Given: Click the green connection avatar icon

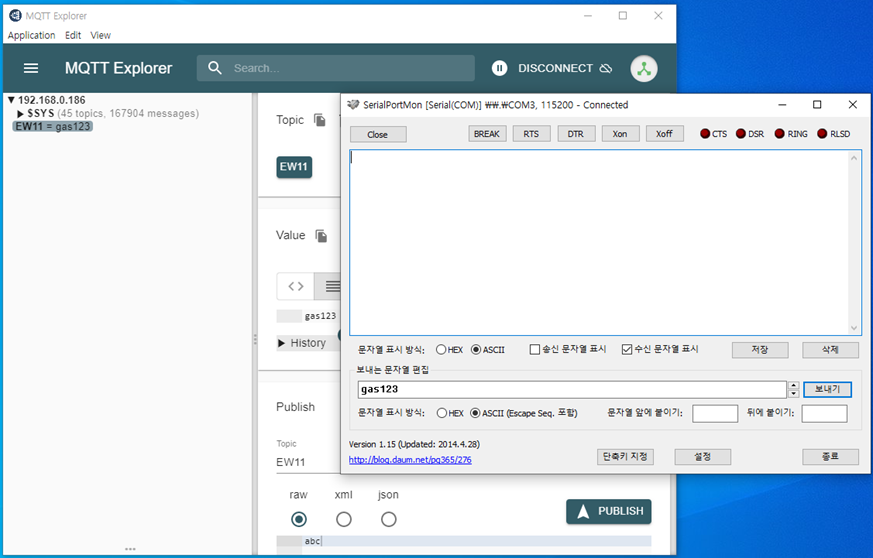Looking at the screenshot, I should point(644,68).
